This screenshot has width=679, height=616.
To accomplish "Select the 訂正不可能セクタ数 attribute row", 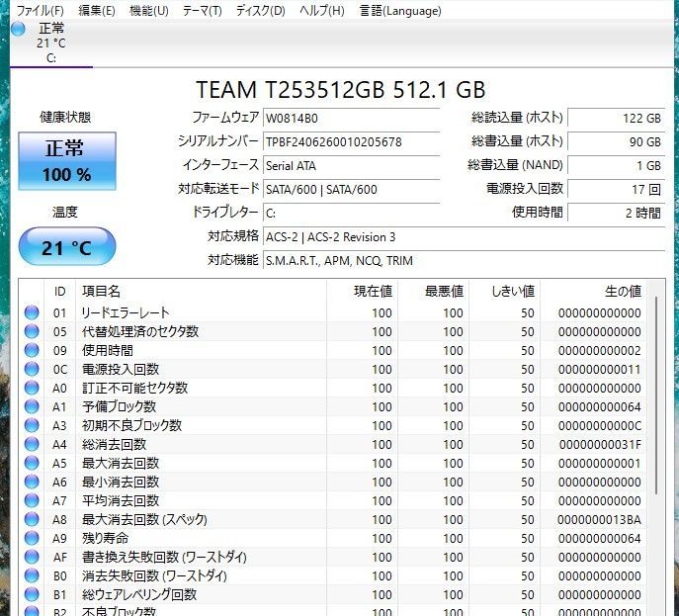I will coord(332,388).
